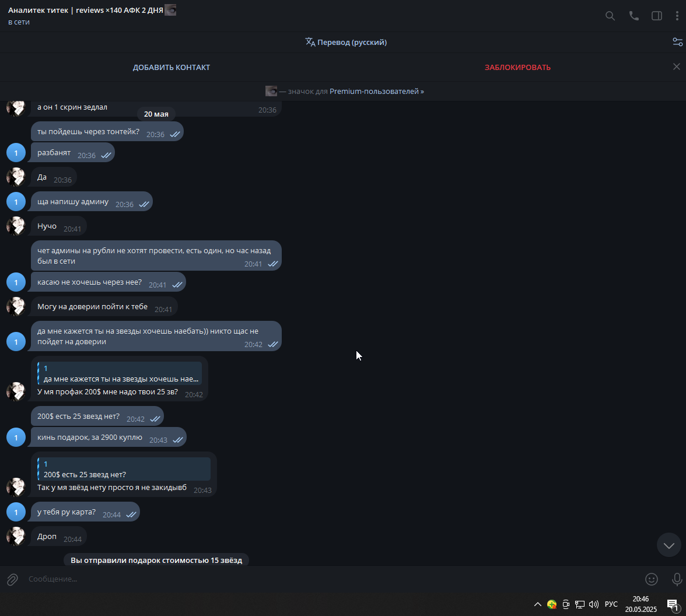Open search in this chat
This screenshot has width=686, height=616.
coord(610,16)
